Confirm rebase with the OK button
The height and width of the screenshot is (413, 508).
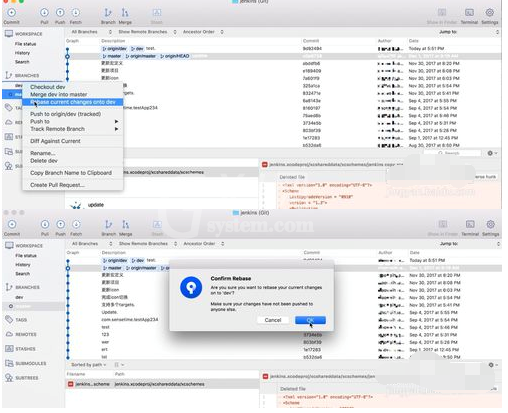coord(310,320)
